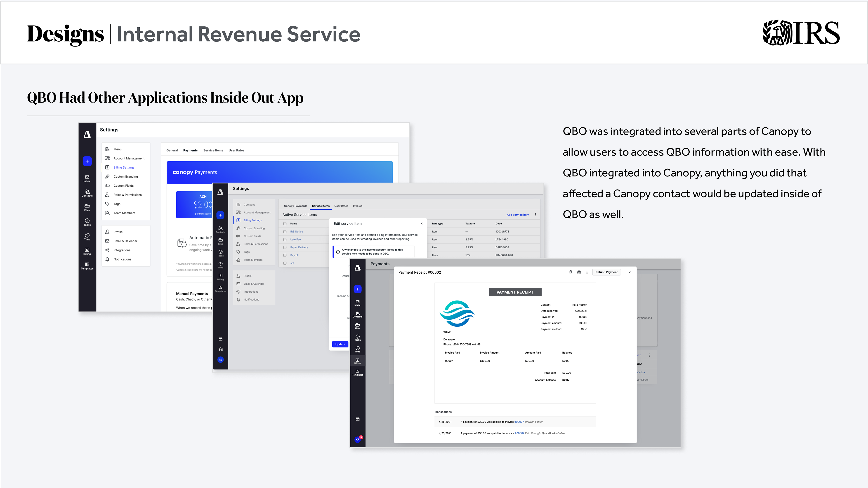Select Roles & Permissions in back Settings menu
Image resolution: width=868 pixels, height=488 pixels.
(126, 195)
